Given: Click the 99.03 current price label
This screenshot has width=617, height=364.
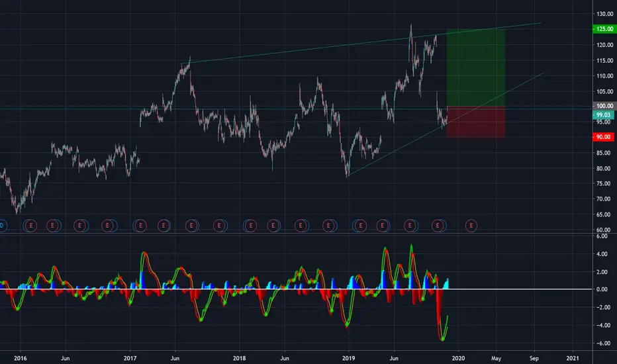Looking at the screenshot, I should tap(603, 114).
